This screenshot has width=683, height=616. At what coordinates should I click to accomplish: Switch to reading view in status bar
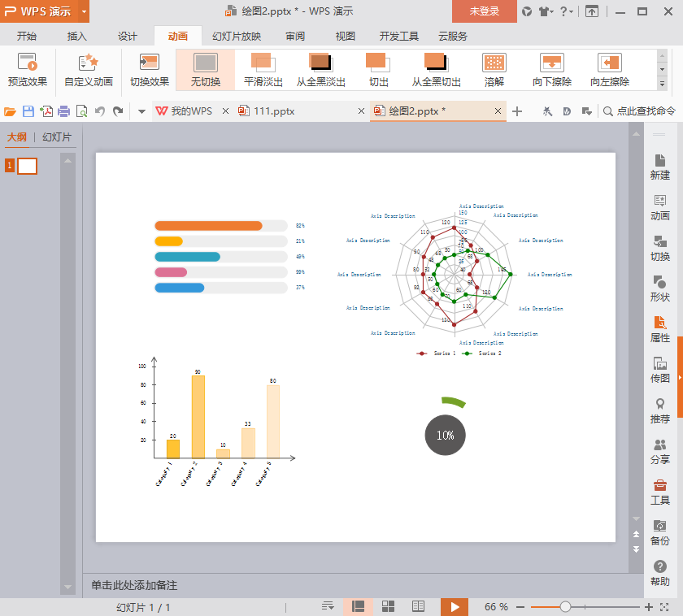tap(418, 606)
